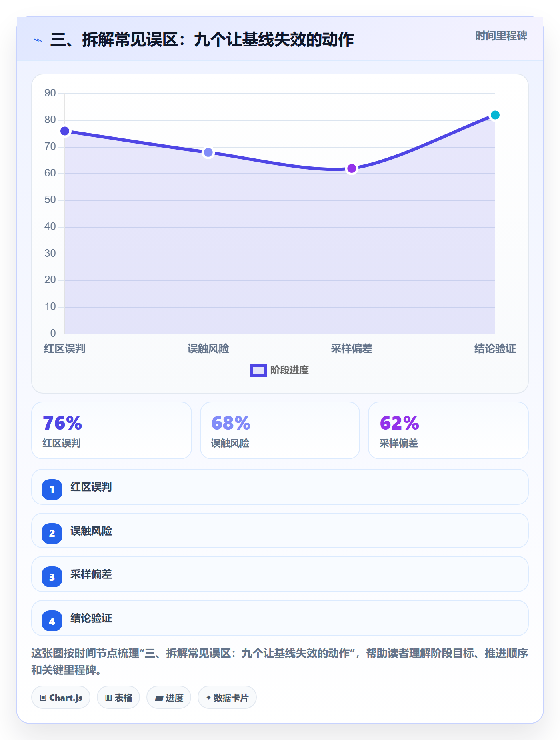Image resolution: width=560 pixels, height=740 pixels.
Task: Click the 50 y-axis tick value
Action: [x=50, y=200]
